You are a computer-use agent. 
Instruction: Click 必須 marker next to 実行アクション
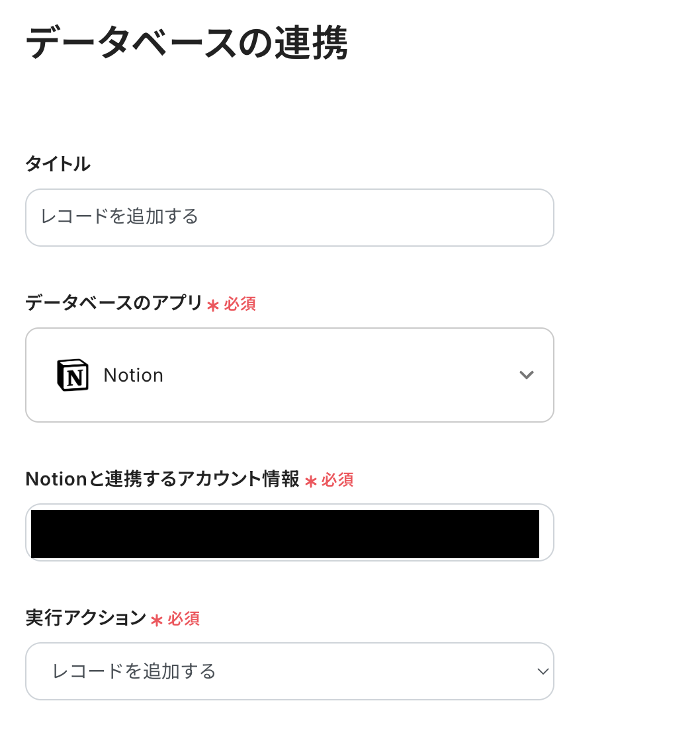(184, 619)
